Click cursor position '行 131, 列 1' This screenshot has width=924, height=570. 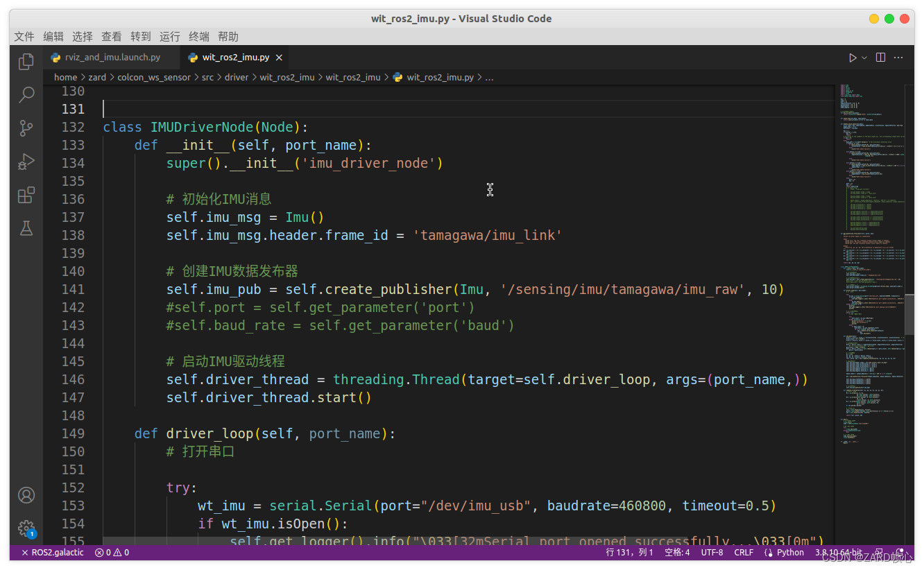coord(629,553)
